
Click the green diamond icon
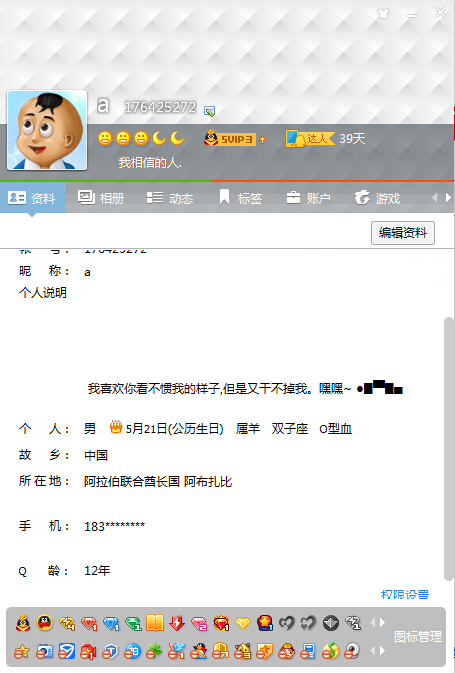click(133, 623)
